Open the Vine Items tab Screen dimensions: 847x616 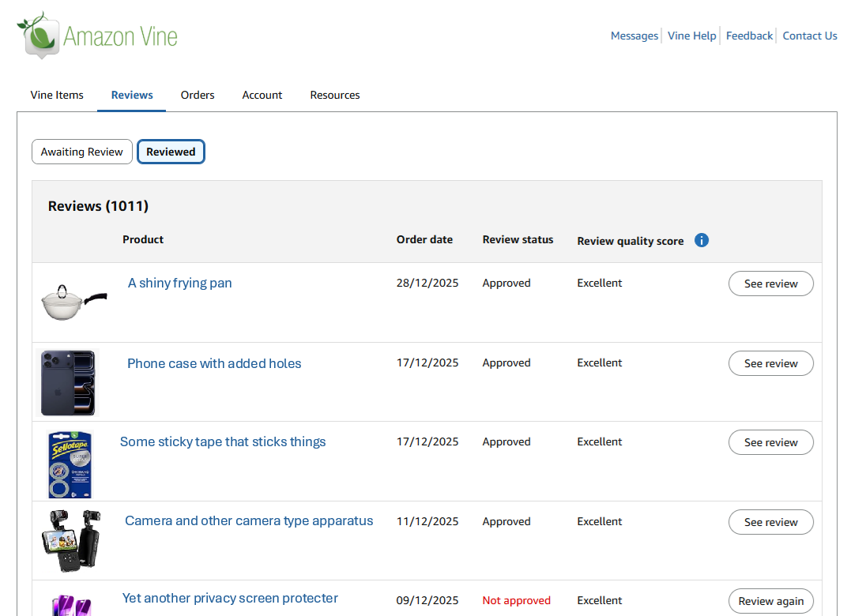point(57,95)
